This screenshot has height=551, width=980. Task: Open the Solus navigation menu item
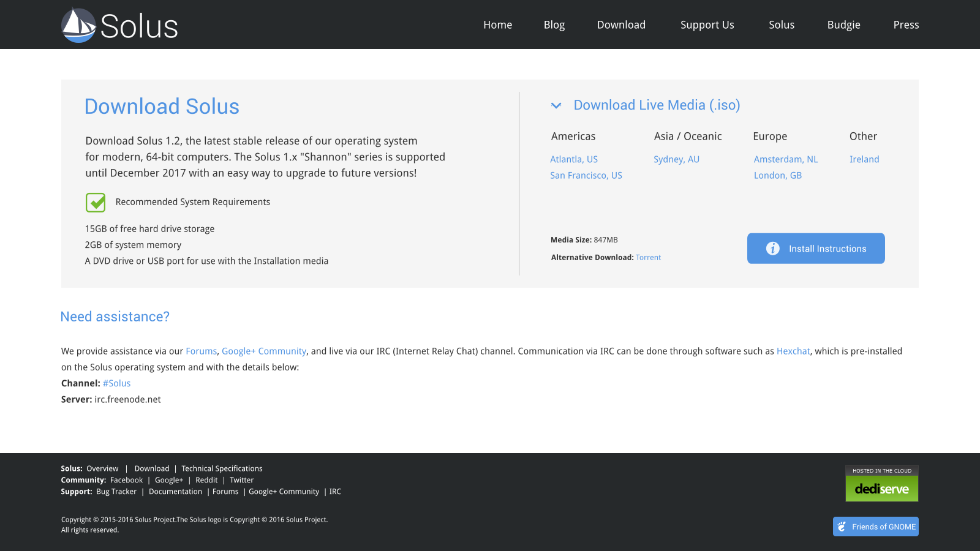coord(782,25)
